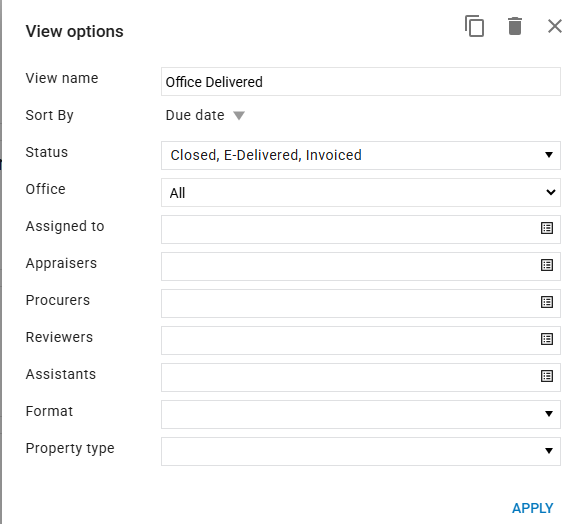
Task: Click the APPLY button
Action: (532, 508)
